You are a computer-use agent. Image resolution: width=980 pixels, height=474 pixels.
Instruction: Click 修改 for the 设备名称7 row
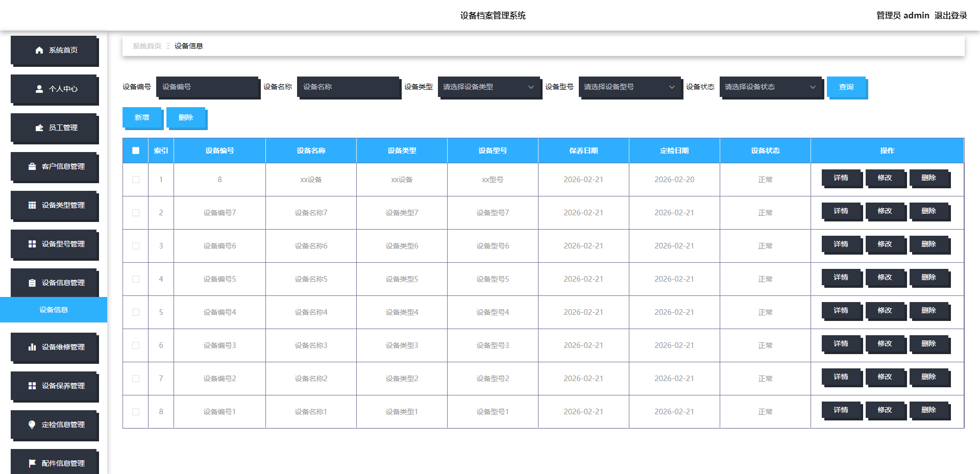[885, 211]
